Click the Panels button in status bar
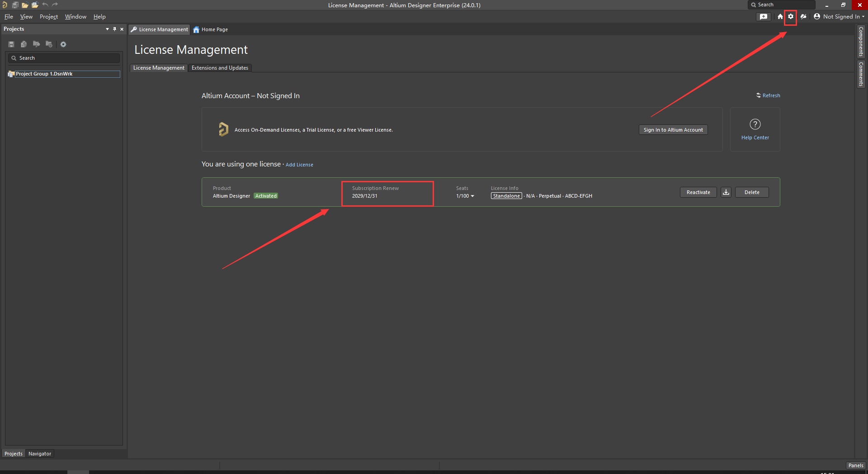 856,465
